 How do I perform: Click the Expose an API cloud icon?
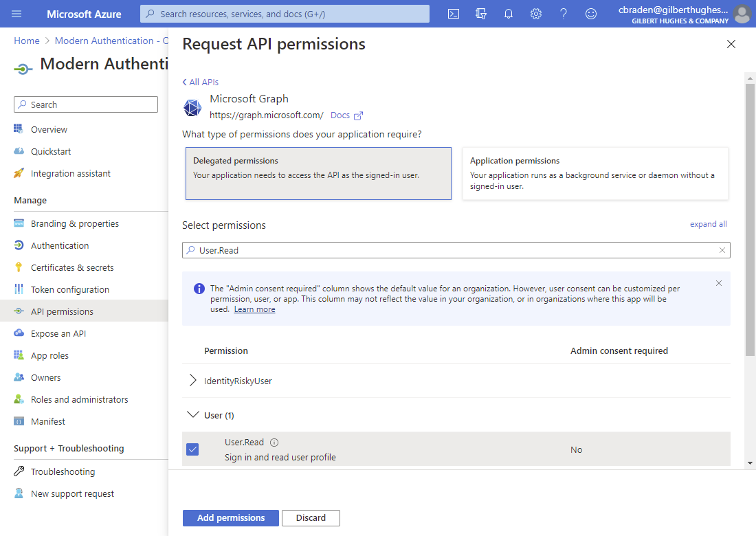tap(19, 333)
